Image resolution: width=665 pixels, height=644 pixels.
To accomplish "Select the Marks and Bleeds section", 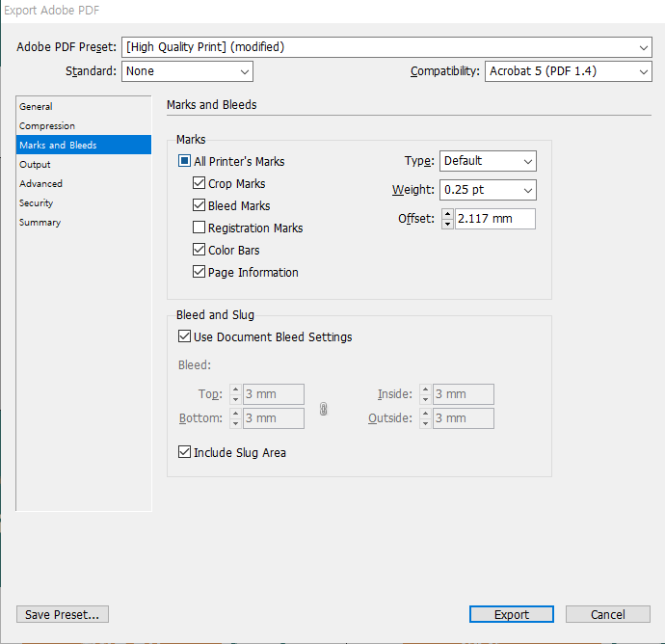I will [84, 145].
